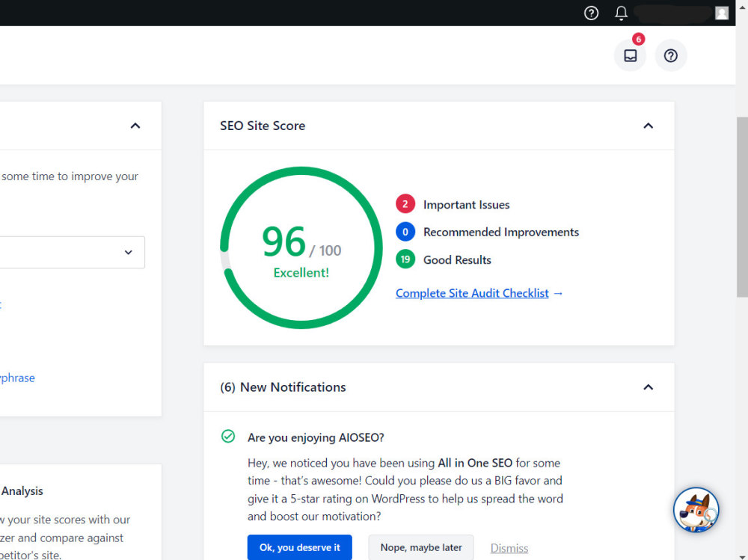
Task: Click Nope, maybe later button
Action: (420, 547)
